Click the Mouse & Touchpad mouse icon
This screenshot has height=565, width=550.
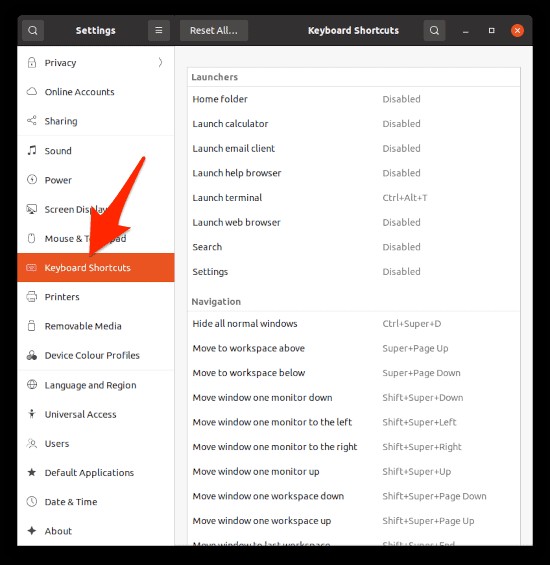click(32, 238)
